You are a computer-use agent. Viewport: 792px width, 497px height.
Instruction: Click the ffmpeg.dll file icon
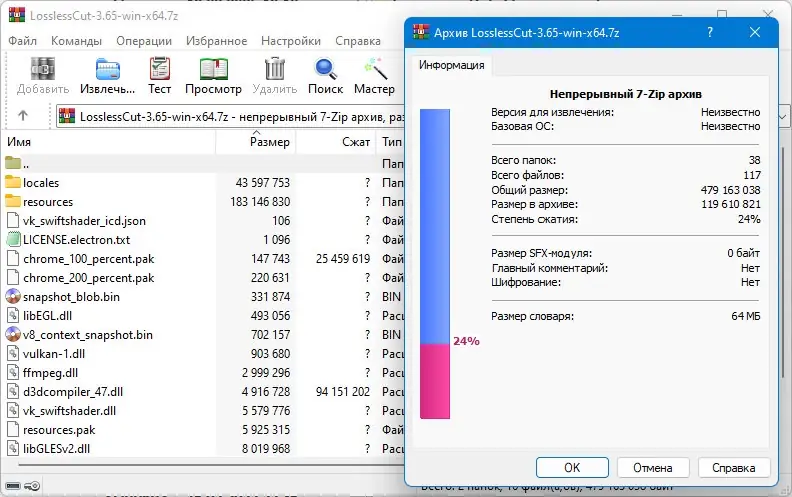coord(13,373)
